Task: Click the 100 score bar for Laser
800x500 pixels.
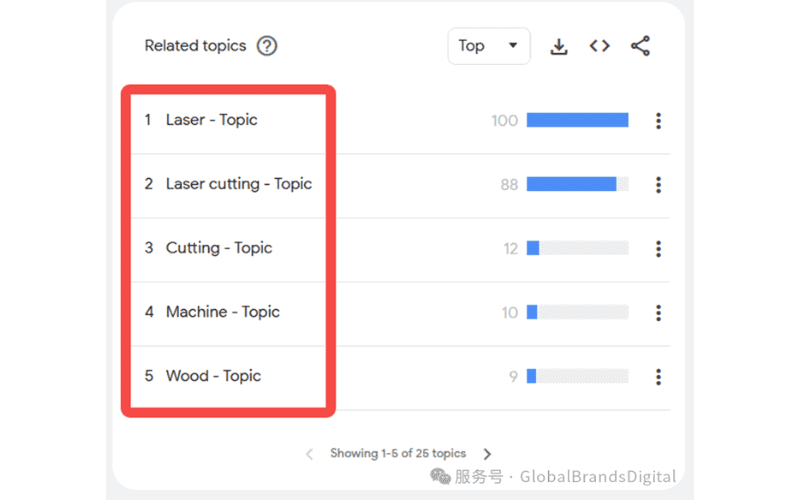Action: [578, 120]
